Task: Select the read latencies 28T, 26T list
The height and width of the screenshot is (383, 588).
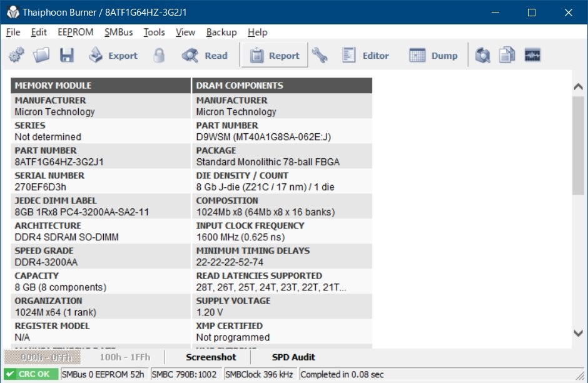Action: tap(271, 287)
